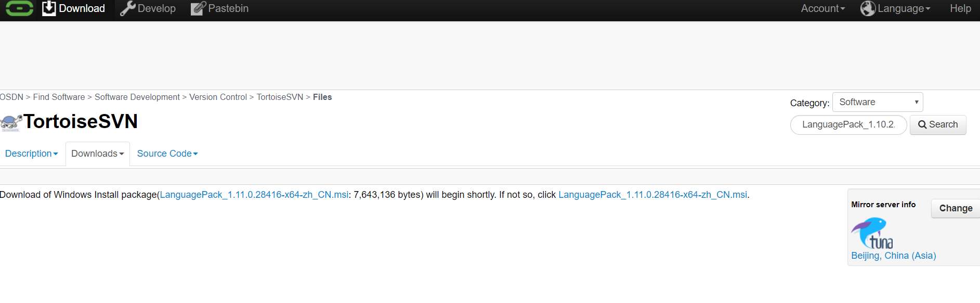Click the Search button
The width and height of the screenshot is (980, 303).
pos(938,125)
